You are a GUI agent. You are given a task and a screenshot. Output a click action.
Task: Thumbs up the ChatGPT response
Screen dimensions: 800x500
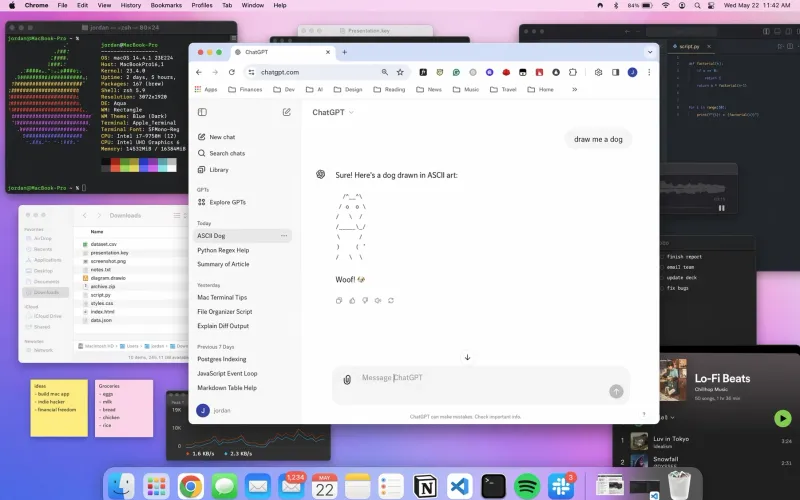352,300
